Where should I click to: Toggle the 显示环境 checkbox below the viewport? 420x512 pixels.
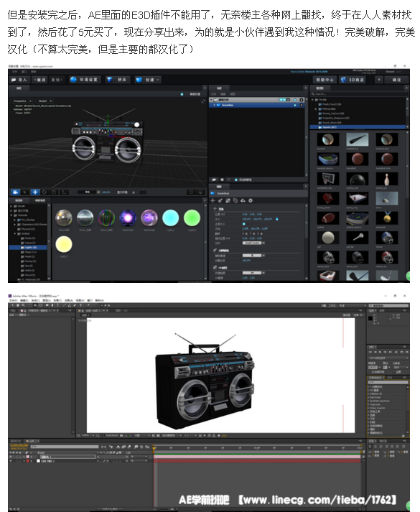pos(134,192)
